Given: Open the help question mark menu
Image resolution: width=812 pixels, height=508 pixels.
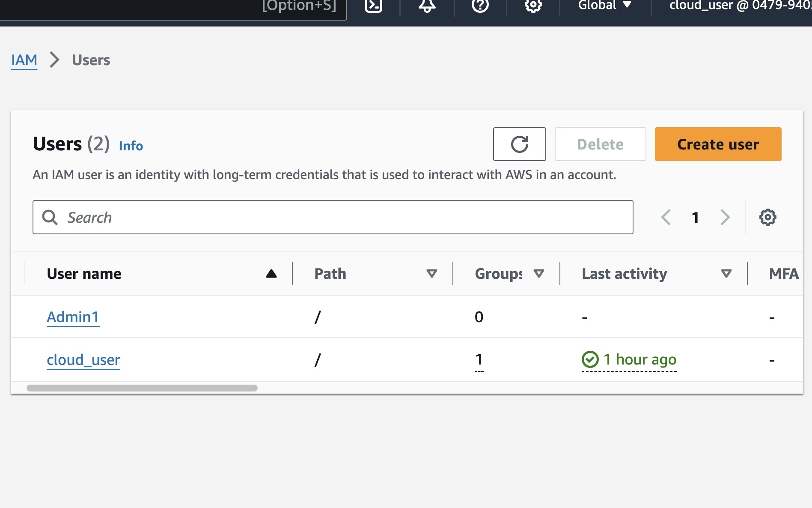Looking at the screenshot, I should (x=480, y=5).
